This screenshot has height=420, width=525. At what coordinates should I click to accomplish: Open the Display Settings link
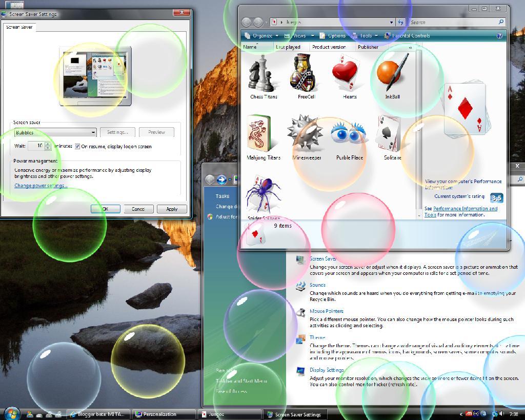coord(327,370)
